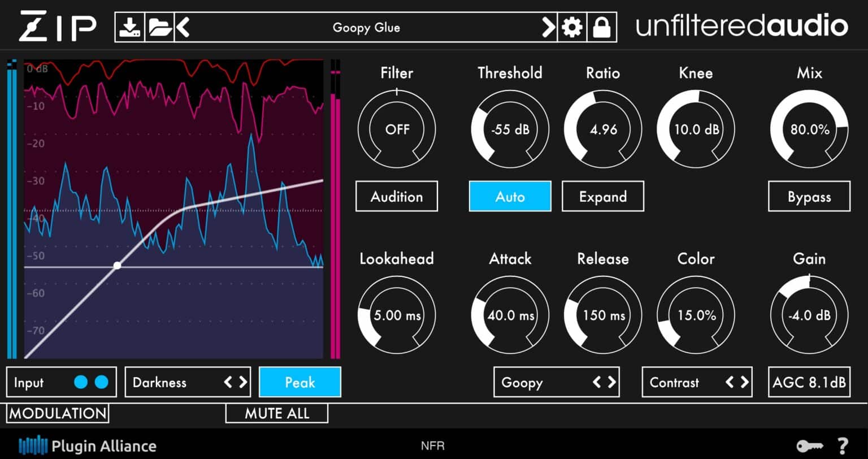This screenshot has width=868, height=459.
Task: Enable Audition for the Filter
Action: coord(396,196)
